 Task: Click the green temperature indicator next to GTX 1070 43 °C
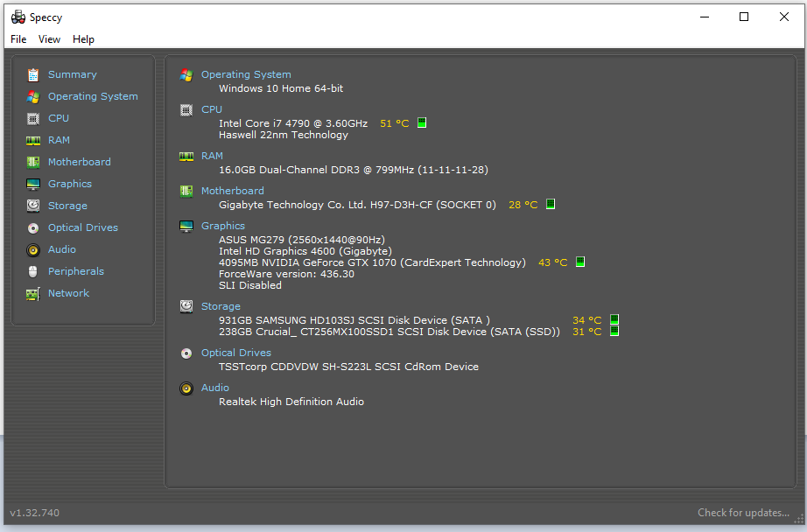click(x=580, y=262)
